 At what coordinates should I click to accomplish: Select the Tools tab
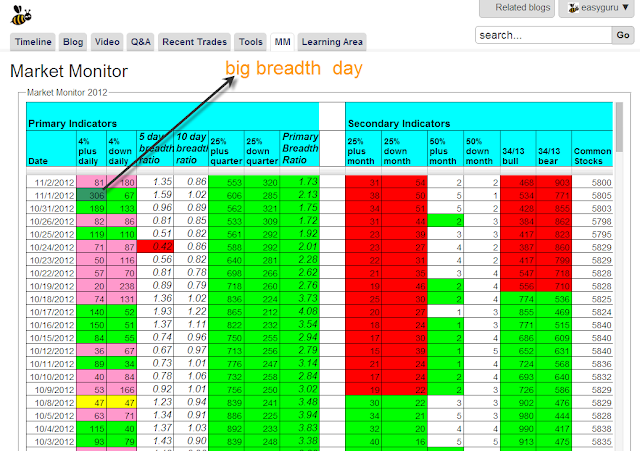[x=251, y=42]
